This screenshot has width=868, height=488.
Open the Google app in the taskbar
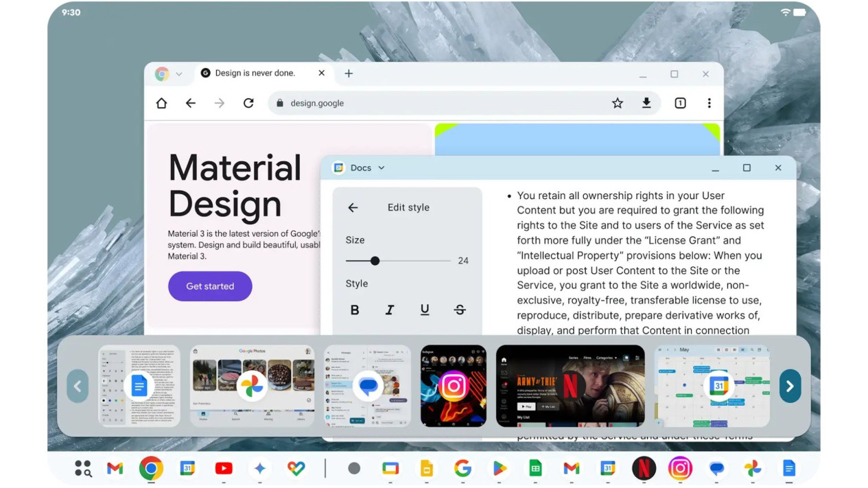click(463, 469)
